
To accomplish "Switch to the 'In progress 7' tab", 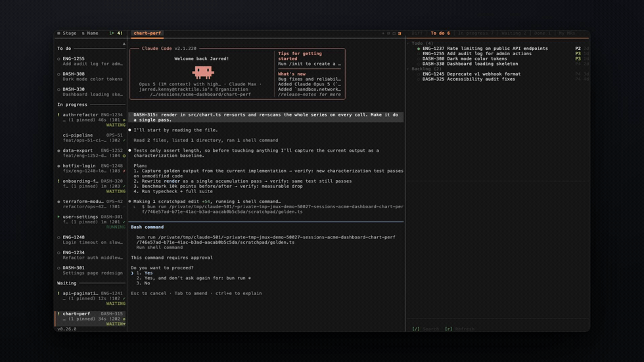I will [476, 34].
